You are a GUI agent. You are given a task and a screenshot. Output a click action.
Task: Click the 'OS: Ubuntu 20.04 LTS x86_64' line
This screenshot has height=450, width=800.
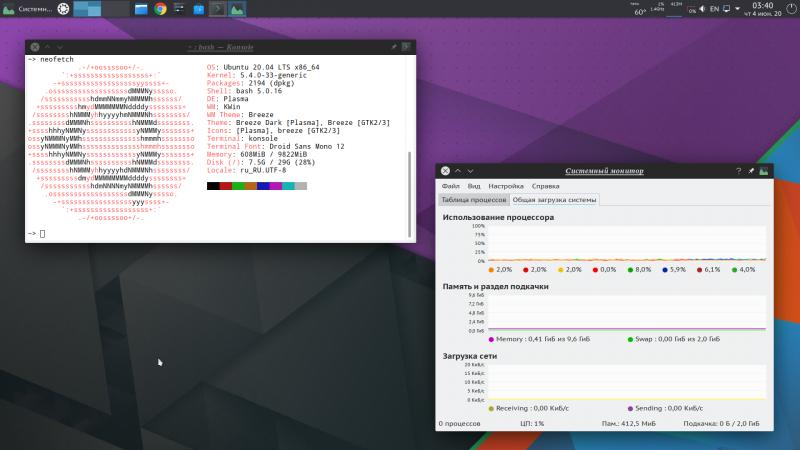coord(263,67)
